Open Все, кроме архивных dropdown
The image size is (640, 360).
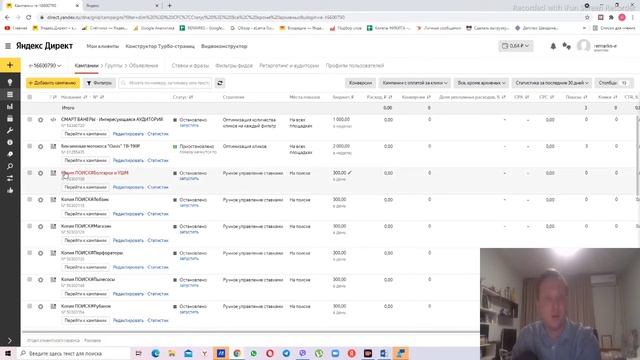pyautogui.click(x=481, y=83)
